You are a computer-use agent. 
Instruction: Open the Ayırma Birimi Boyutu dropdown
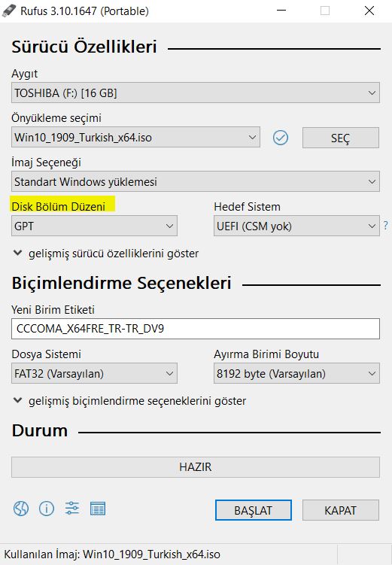[x=296, y=373]
